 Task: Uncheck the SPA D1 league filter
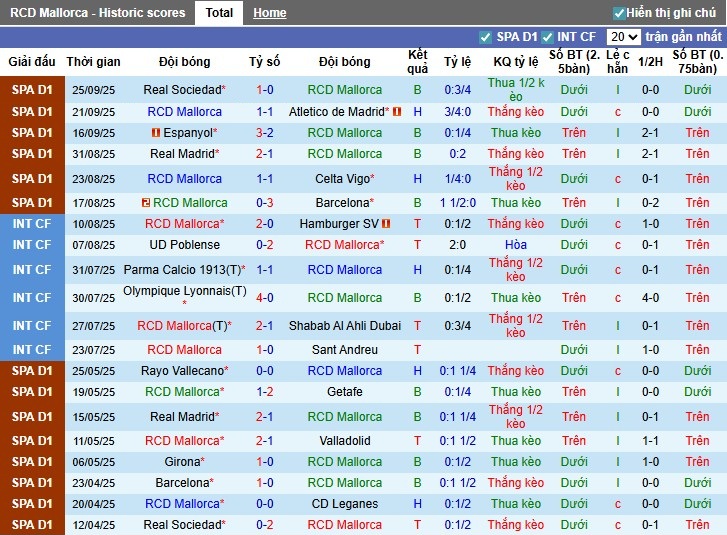486,37
